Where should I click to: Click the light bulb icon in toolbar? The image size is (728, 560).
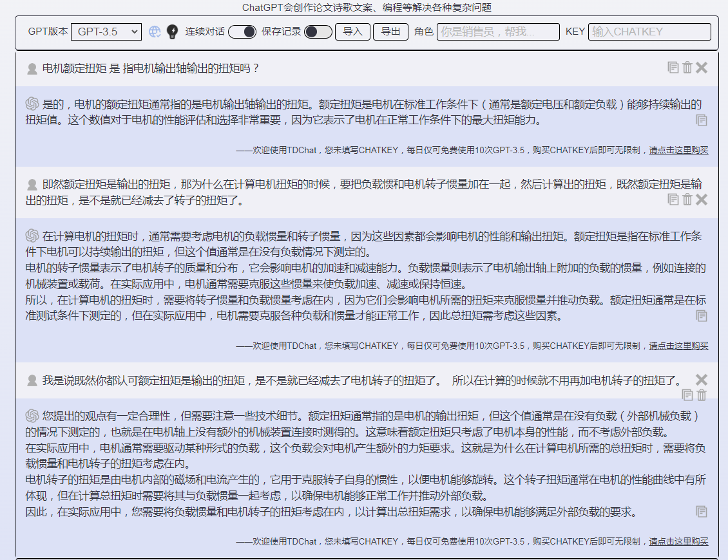(172, 32)
